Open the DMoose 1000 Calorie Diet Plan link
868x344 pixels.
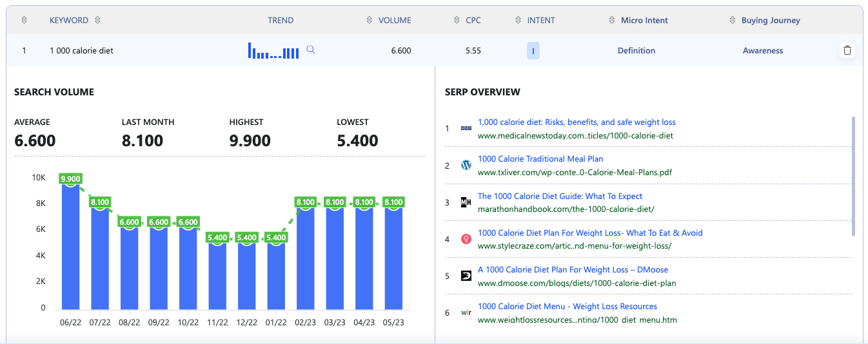click(x=573, y=270)
